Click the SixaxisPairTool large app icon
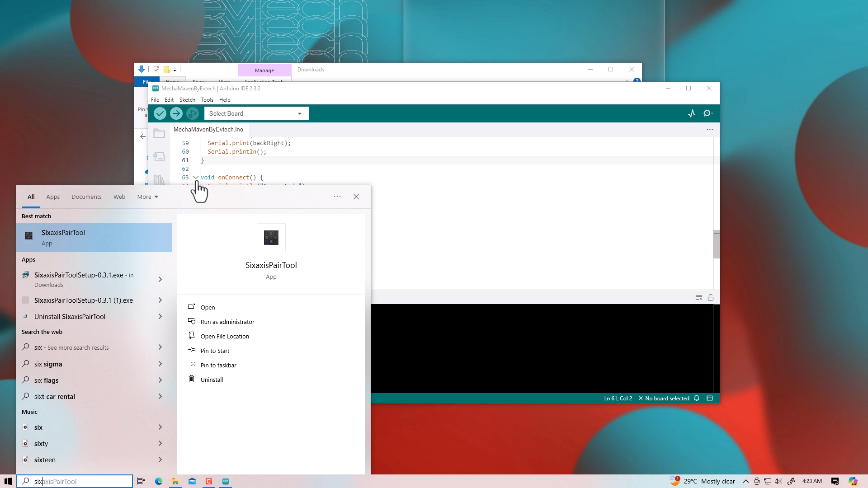This screenshot has height=488, width=868. [271, 238]
